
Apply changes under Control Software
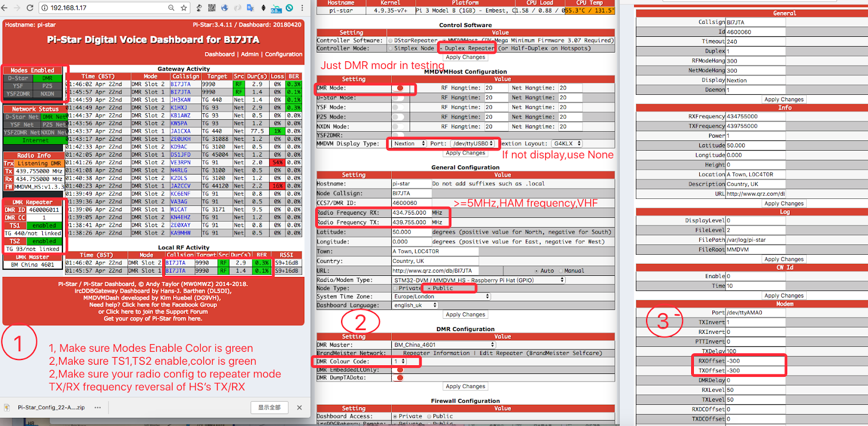click(x=465, y=57)
